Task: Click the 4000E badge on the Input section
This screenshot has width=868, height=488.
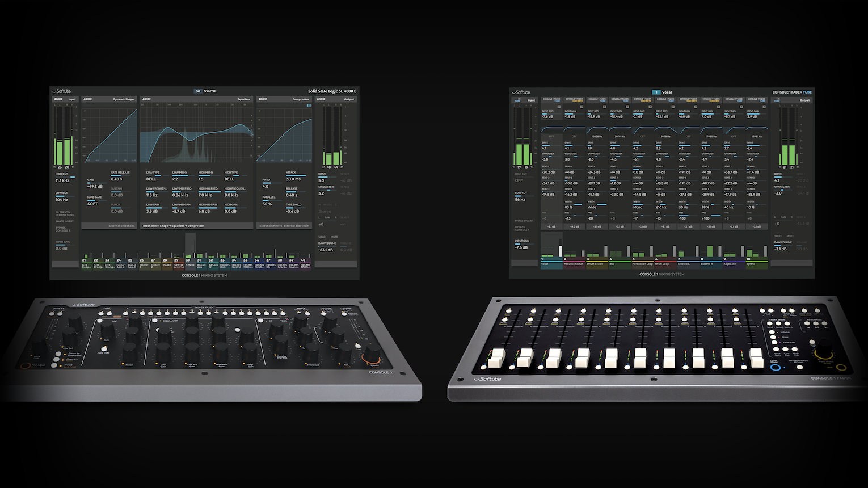Action: point(58,99)
